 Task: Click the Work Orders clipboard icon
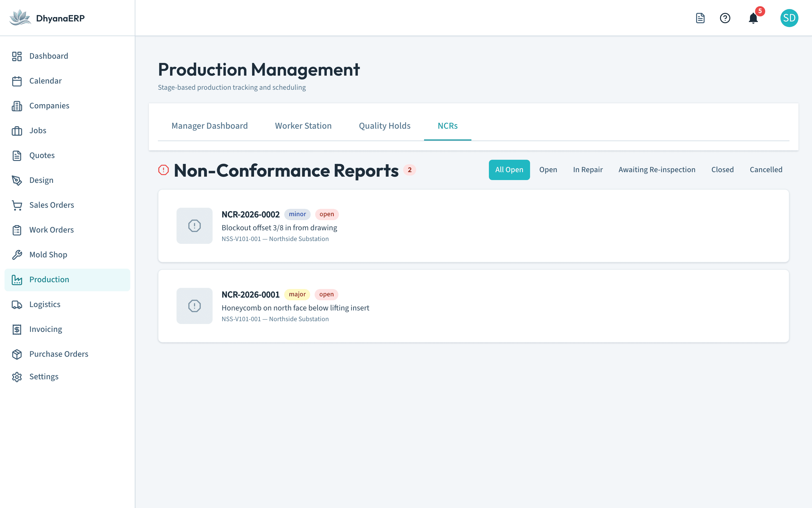coord(17,230)
